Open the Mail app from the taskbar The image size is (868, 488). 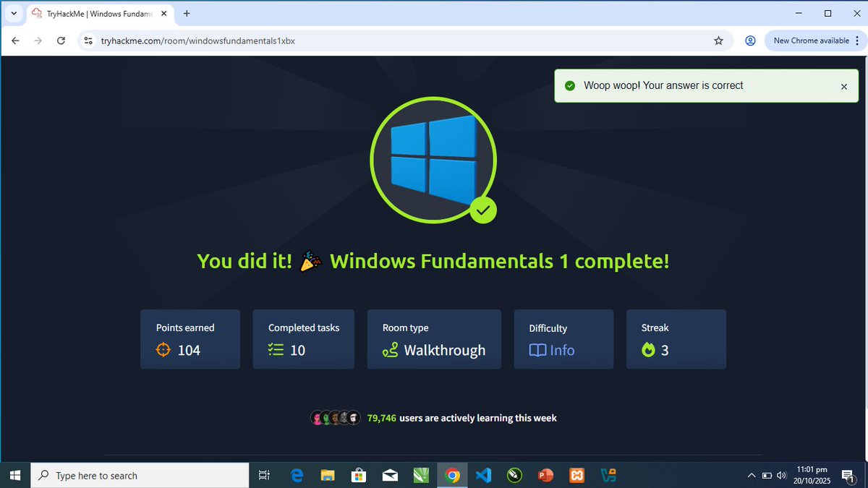coord(390,475)
